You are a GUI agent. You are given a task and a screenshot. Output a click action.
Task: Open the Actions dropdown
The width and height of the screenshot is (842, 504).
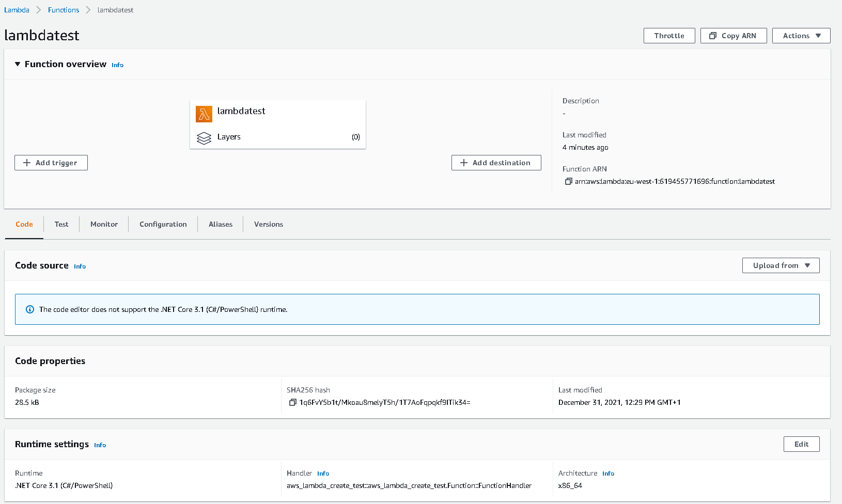coord(801,35)
